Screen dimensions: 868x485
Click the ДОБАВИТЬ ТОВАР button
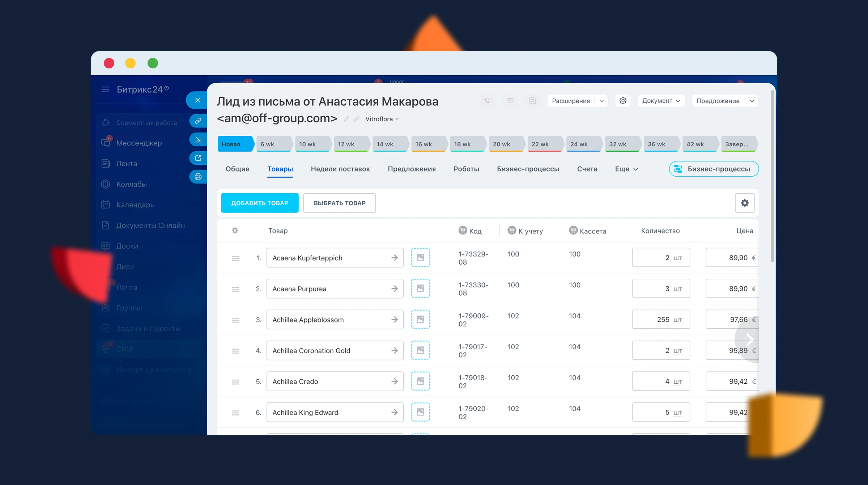260,203
